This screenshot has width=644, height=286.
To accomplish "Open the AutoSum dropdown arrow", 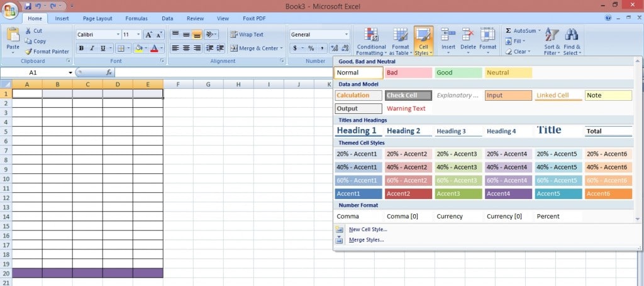I will tap(539, 31).
